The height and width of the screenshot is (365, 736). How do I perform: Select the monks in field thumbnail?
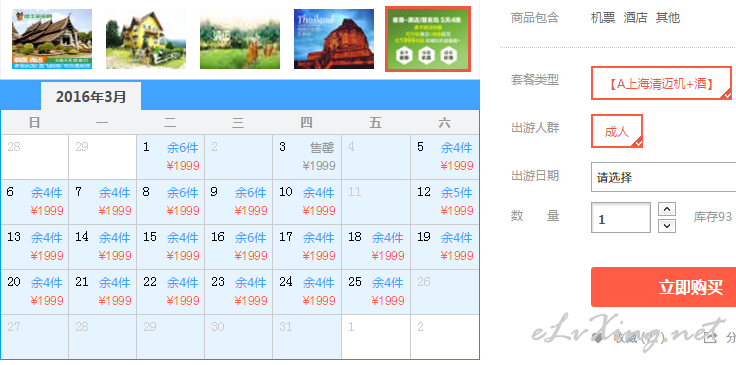(240, 39)
